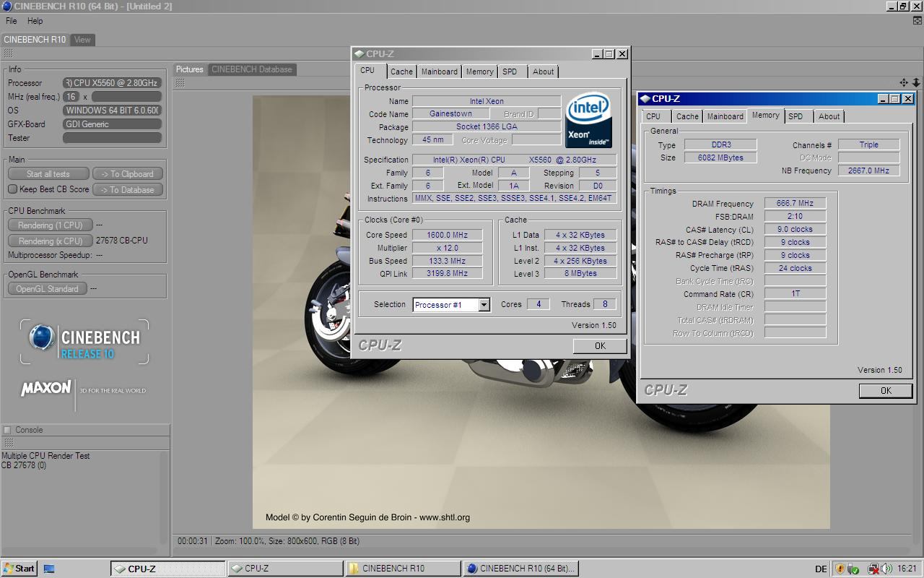Toggle the Console checkbox
Viewport: 924px width, 578px height.
(x=7, y=430)
